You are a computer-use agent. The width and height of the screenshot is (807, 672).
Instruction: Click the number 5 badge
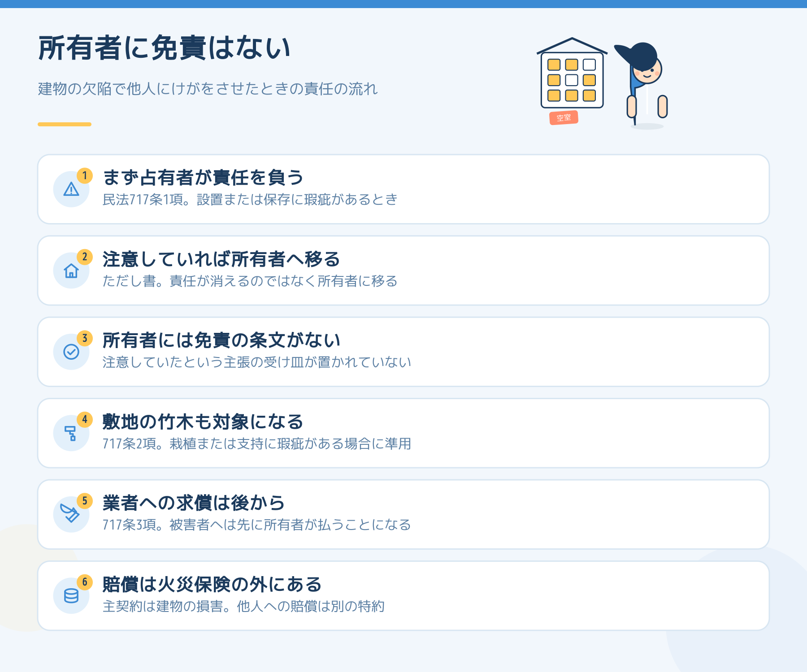point(85,501)
